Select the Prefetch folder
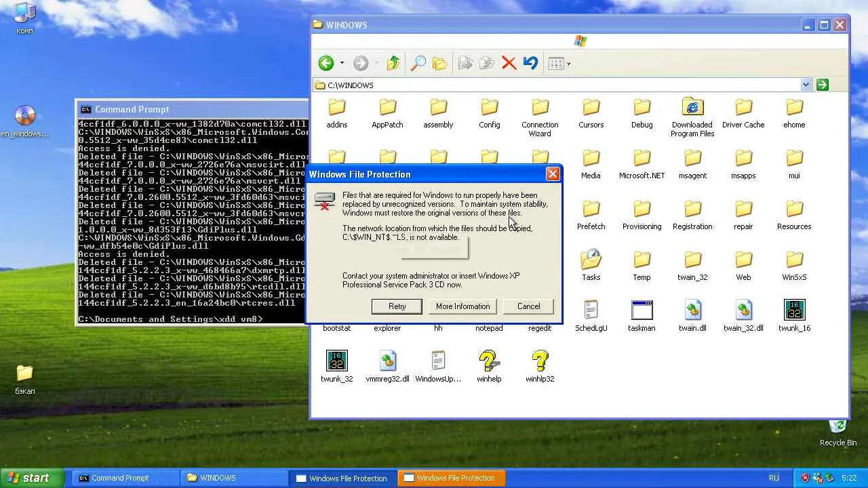868x488 pixels. (x=591, y=215)
